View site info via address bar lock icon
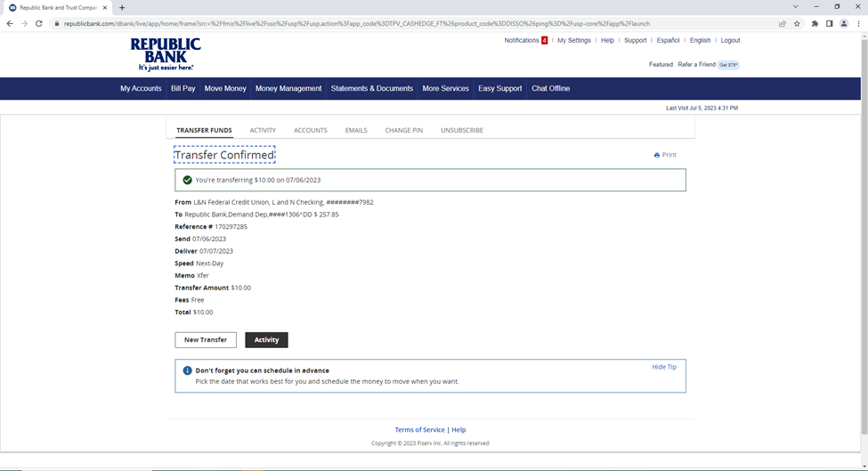The width and height of the screenshot is (868, 471). point(56,24)
